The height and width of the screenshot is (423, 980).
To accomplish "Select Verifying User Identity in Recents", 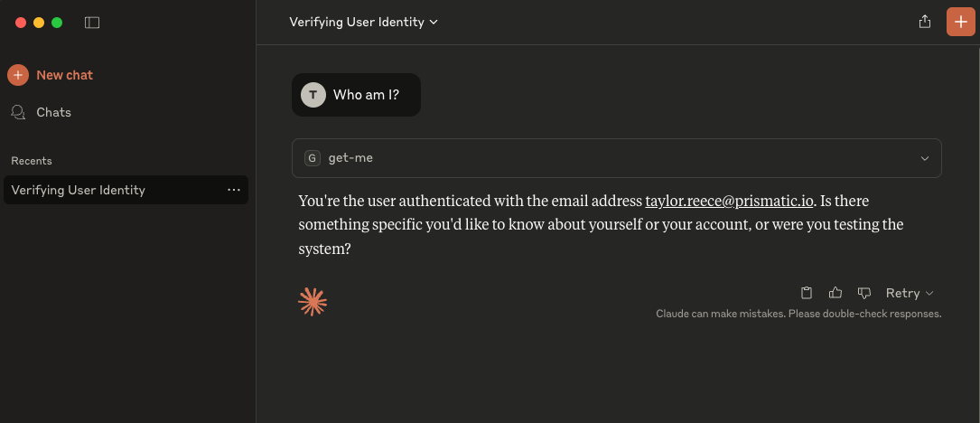I will [79, 190].
